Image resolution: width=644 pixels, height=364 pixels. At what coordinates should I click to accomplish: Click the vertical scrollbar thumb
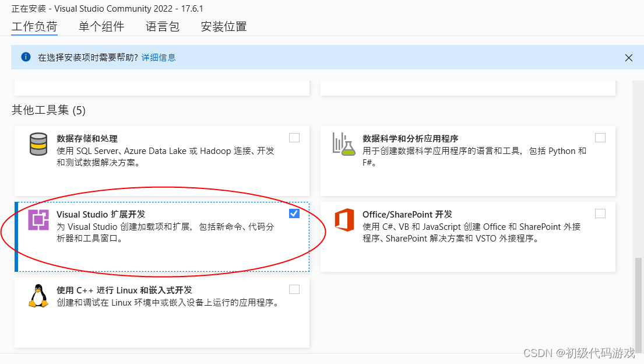tap(638, 304)
